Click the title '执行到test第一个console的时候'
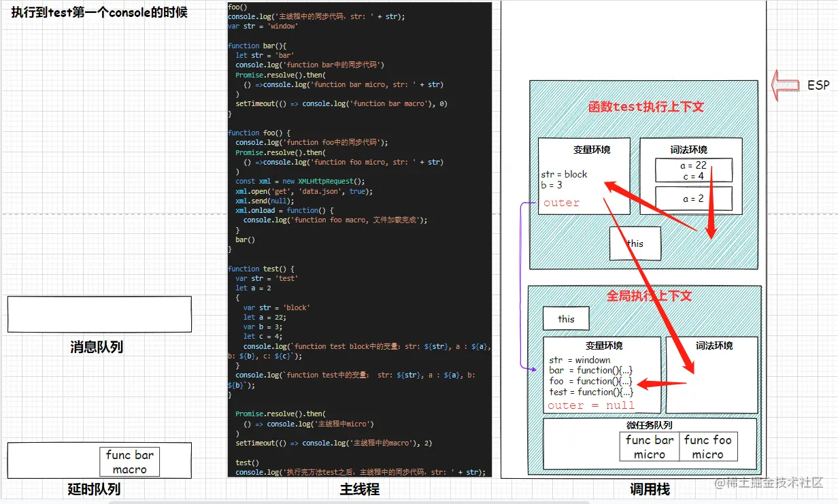838x504 pixels. point(99,12)
